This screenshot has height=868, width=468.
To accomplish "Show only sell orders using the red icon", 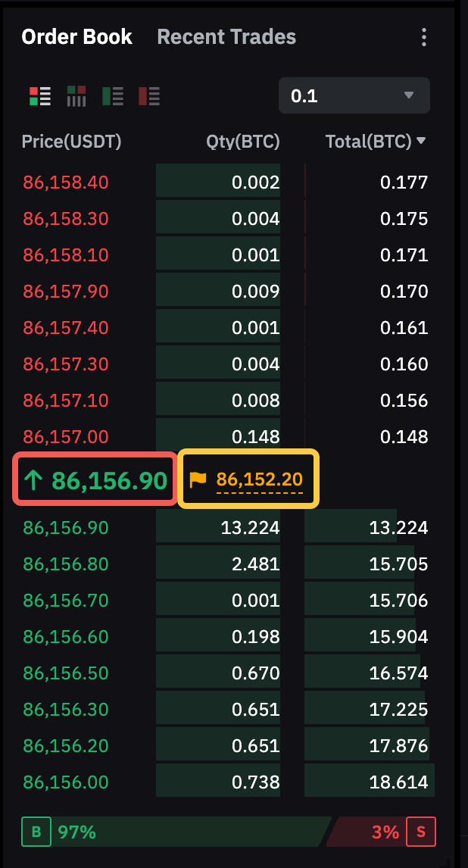I will (x=149, y=96).
